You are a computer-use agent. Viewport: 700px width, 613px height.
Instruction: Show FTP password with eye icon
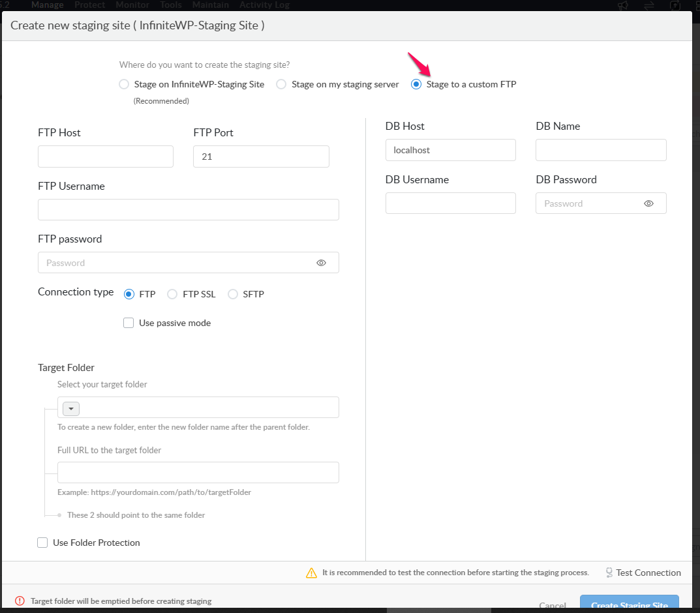tap(321, 263)
